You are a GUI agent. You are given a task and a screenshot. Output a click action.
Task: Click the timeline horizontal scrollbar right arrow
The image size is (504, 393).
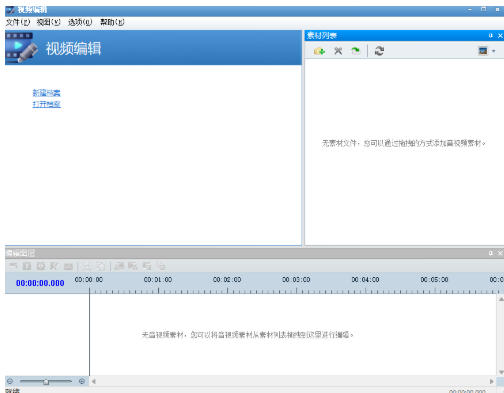coord(492,381)
